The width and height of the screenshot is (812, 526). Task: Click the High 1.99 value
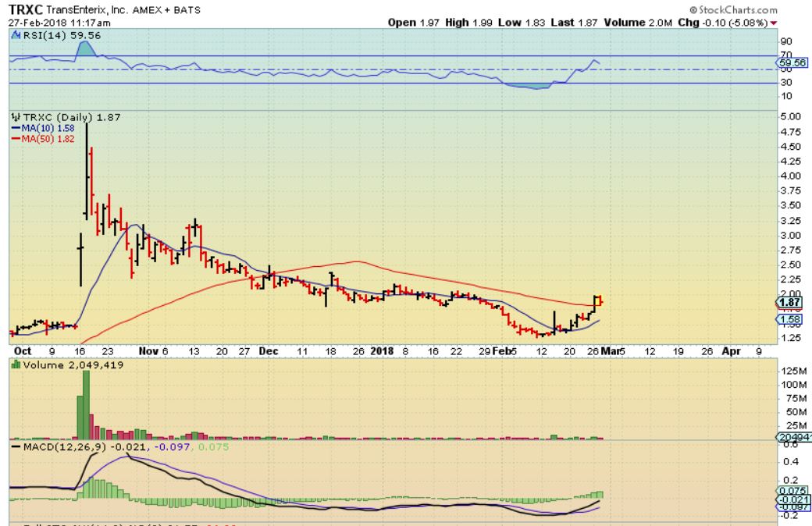tap(468, 23)
